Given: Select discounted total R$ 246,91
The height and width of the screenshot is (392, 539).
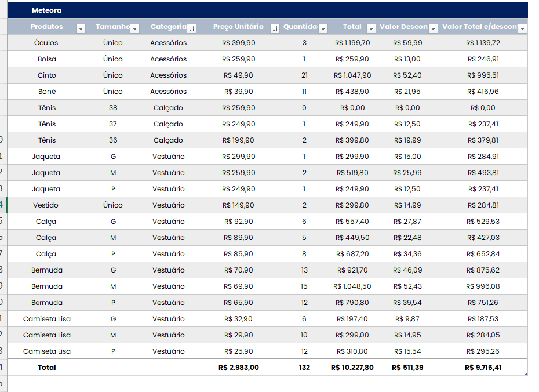Looking at the screenshot, I should (x=483, y=59).
